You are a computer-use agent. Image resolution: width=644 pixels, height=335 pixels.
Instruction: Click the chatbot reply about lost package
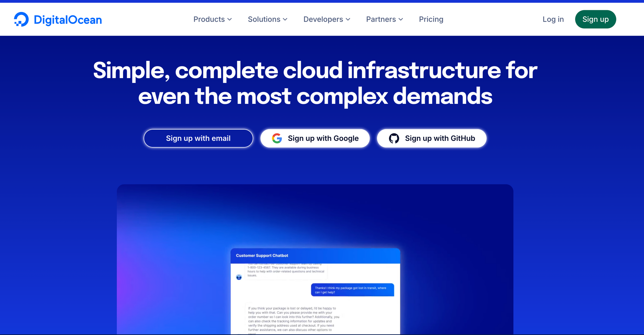click(x=294, y=319)
